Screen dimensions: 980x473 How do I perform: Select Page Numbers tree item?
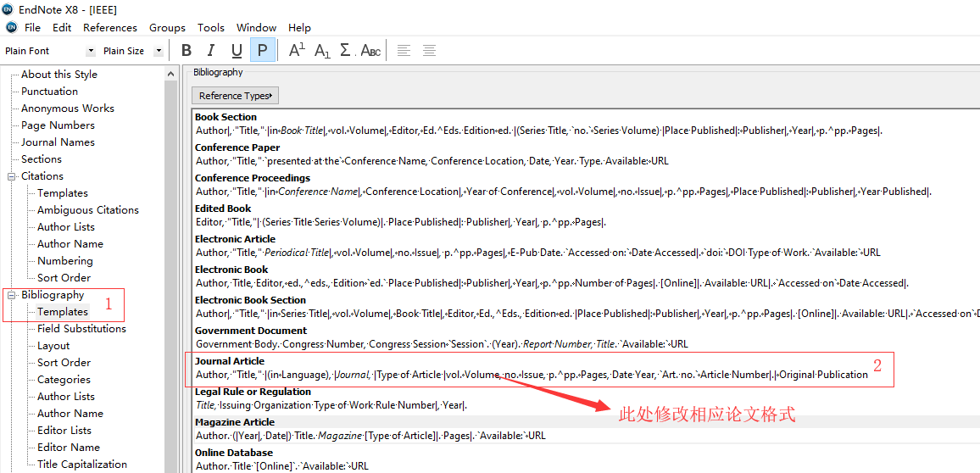coord(58,125)
